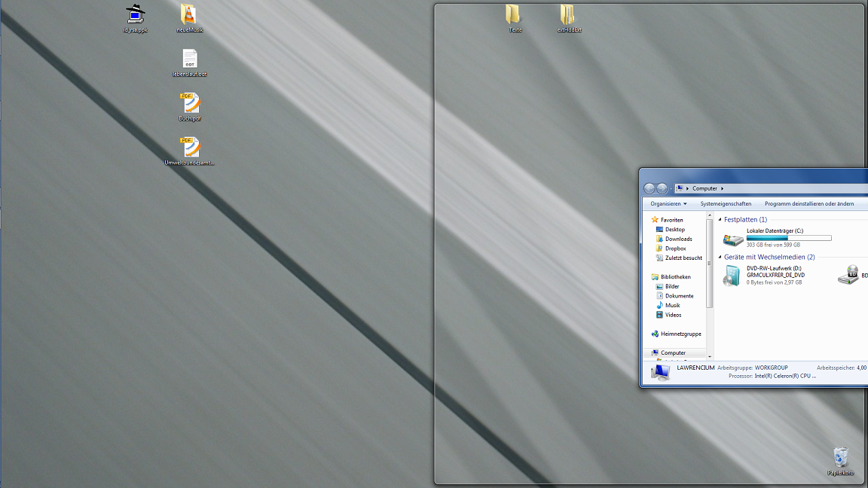Screen dimensions: 868x488
Task: Collapse the Geräte mit Wechselmedien group
Action: pyautogui.click(x=720, y=257)
